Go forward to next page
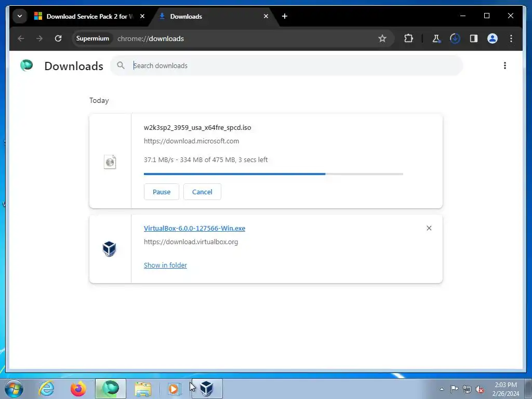The image size is (532, 399). click(x=39, y=38)
